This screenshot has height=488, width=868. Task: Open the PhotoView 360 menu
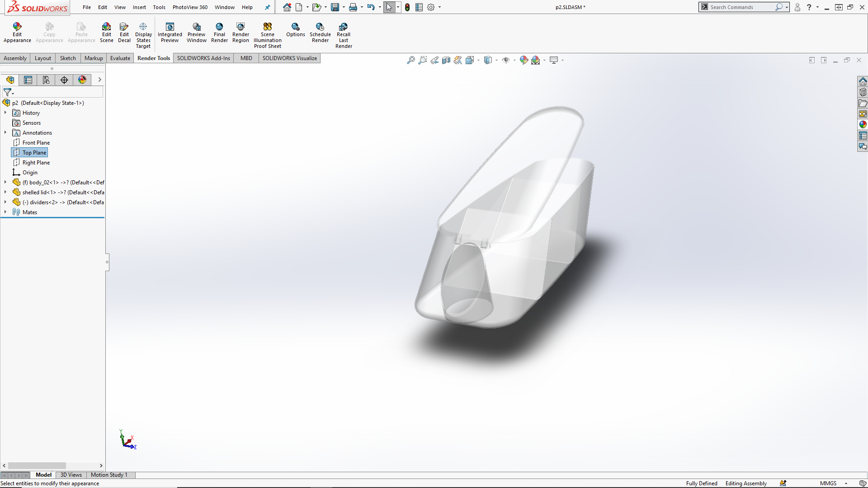190,7
